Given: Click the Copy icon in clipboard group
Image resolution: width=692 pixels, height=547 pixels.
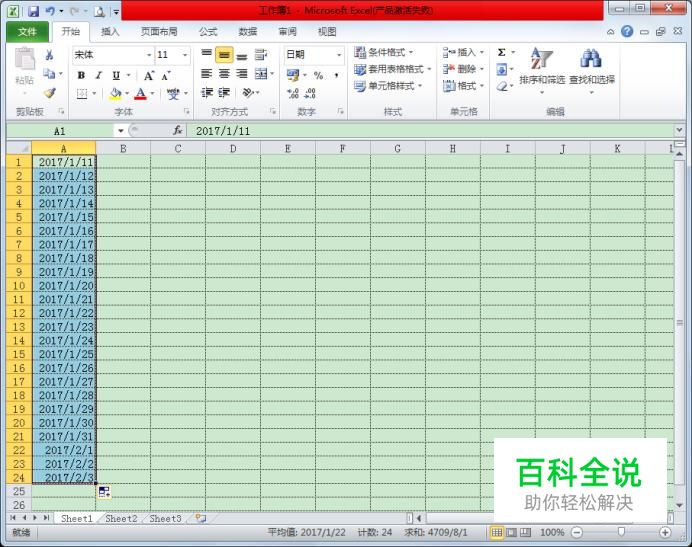Looking at the screenshot, I should pos(49,74).
